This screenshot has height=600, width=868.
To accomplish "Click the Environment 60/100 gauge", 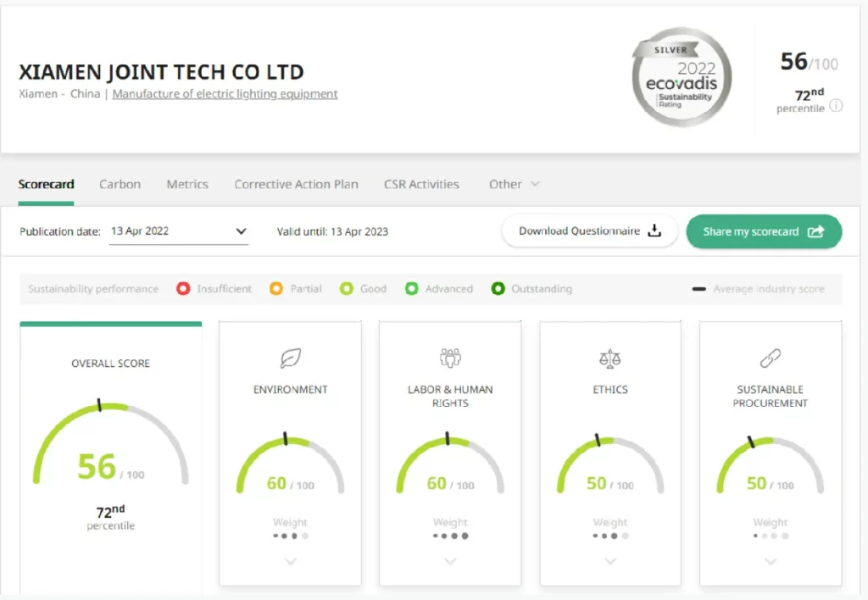I will pyautogui.click(x=291, y=464).
